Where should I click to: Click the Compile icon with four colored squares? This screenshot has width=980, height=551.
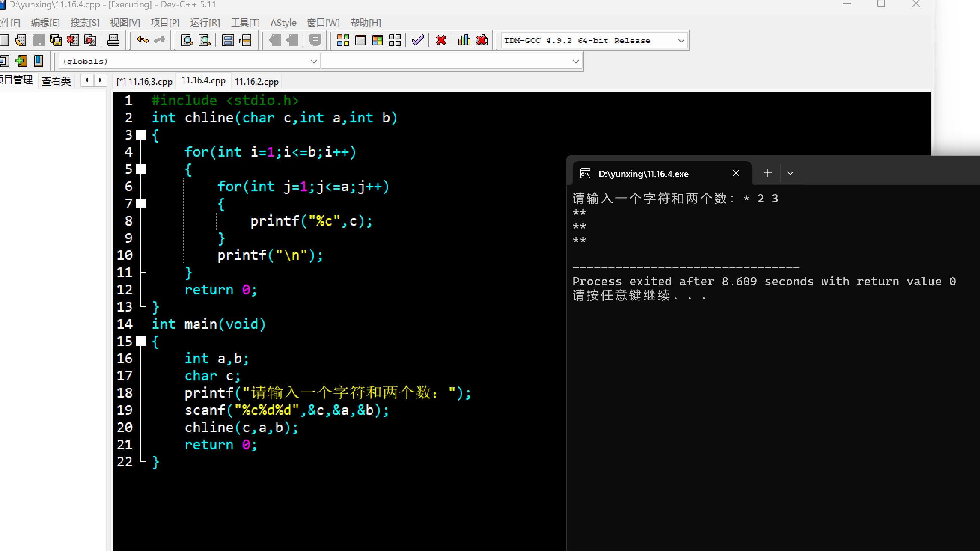[x=343, y=40]
